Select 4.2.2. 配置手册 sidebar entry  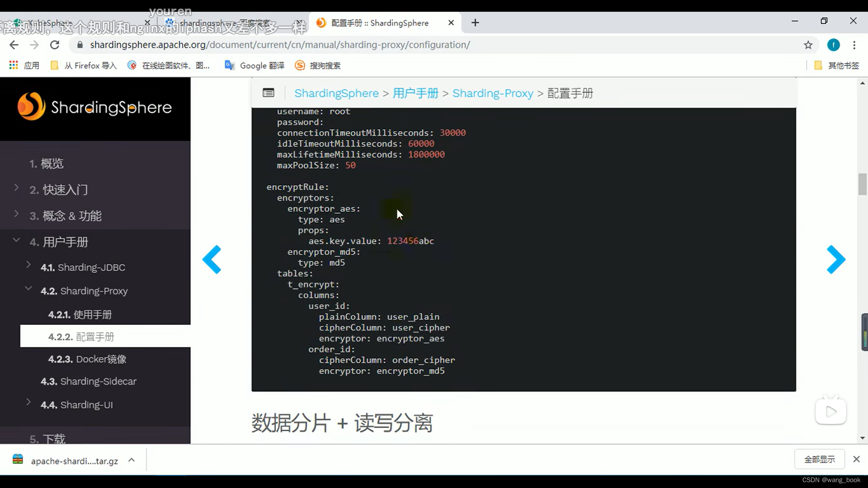pos(105,336)
